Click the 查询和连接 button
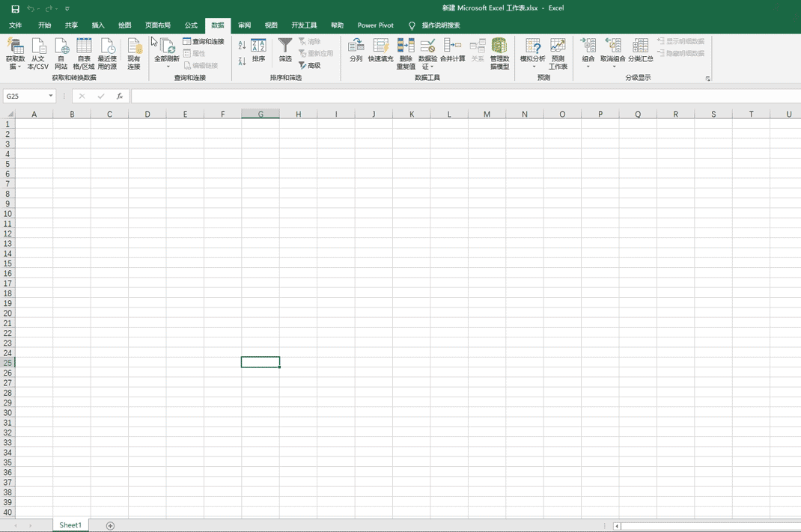 click(x=204, y=41)
